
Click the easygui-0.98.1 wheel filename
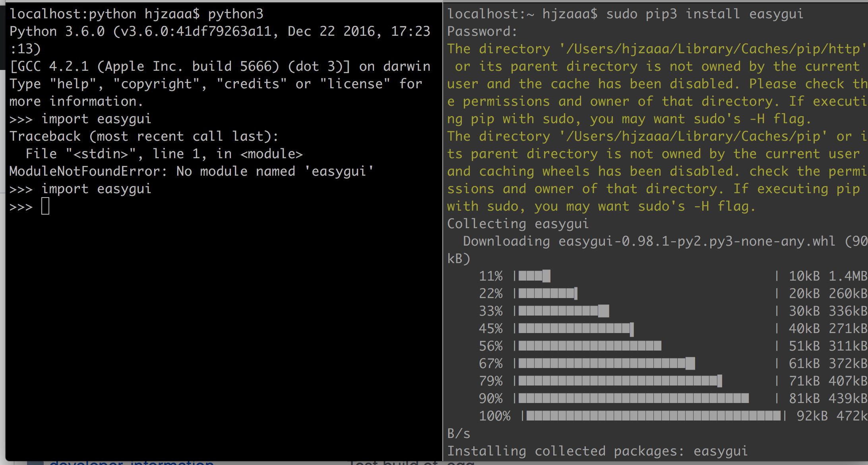pyautogui.click(x=696, y=241)
